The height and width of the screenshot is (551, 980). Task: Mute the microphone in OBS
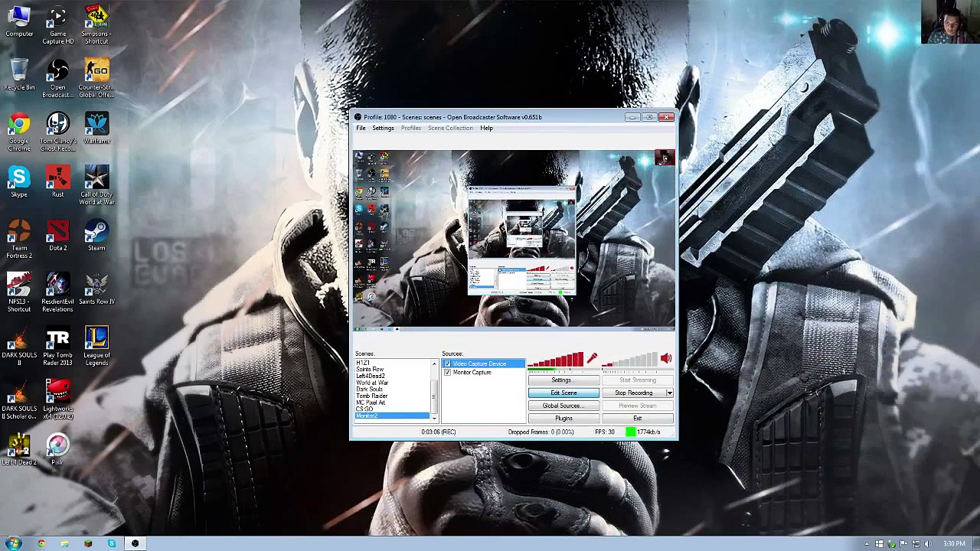pos(592,358)
